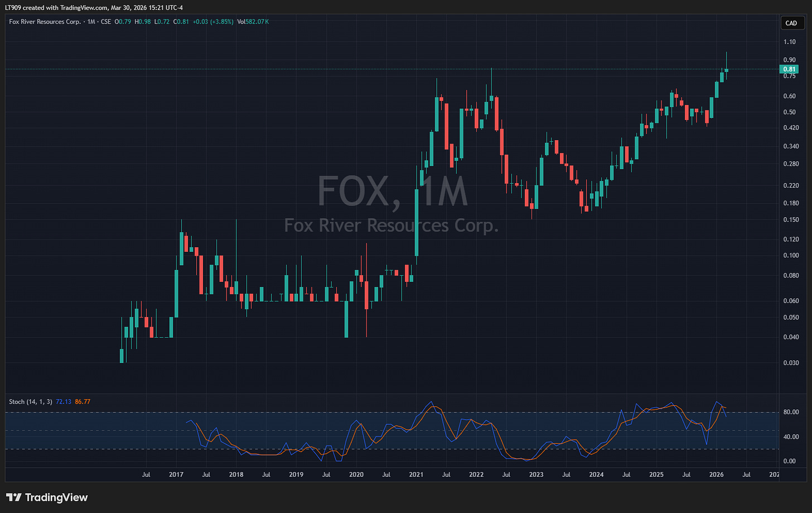Click the 2026 label on time axis
812x513 pixels.
(x=716, y=475)
